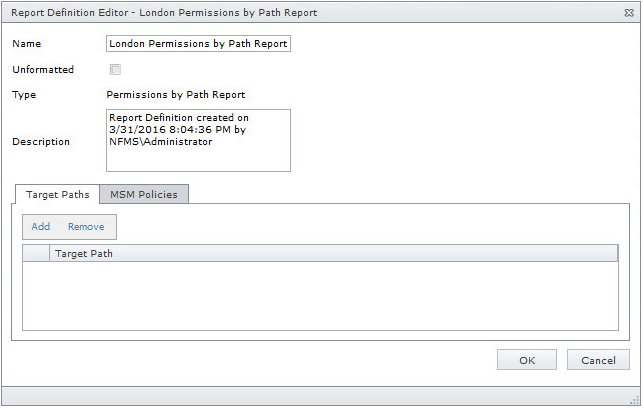This screenshot has height=408, width=643.
Task: Switch to the Target Paths tab
Action: [55, 194]
